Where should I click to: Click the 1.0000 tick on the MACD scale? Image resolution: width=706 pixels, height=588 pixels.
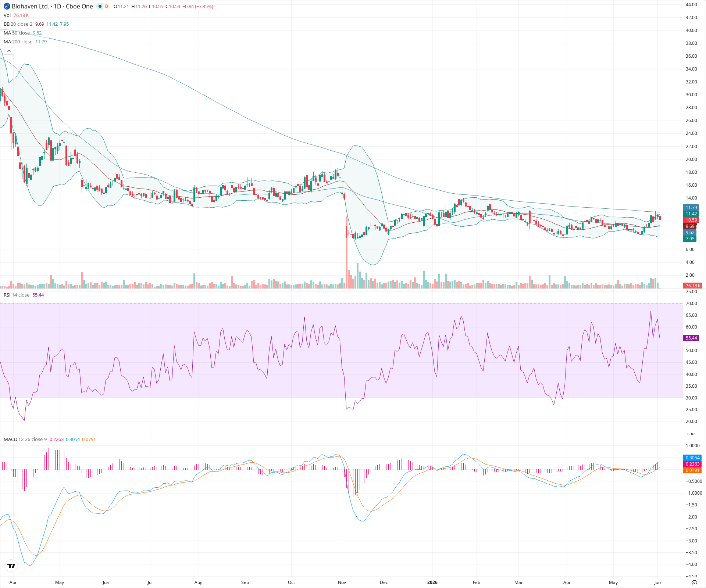tap(693, 446)
